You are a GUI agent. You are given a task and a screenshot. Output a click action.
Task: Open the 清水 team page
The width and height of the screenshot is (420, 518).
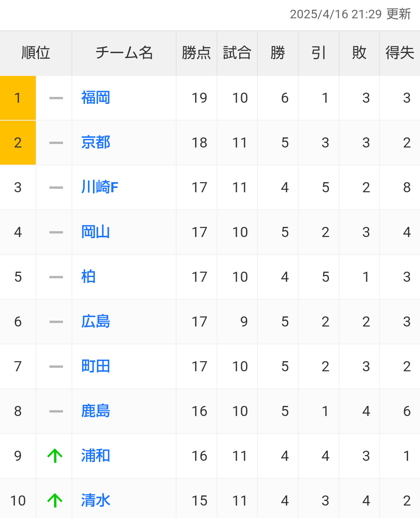point(96,500)
